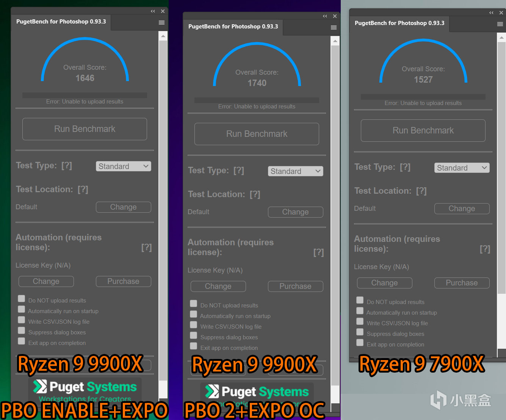The height and width of the screenshot is (420, 506).
Task: Collapse the panel showing score 1740
Action: 325,16
